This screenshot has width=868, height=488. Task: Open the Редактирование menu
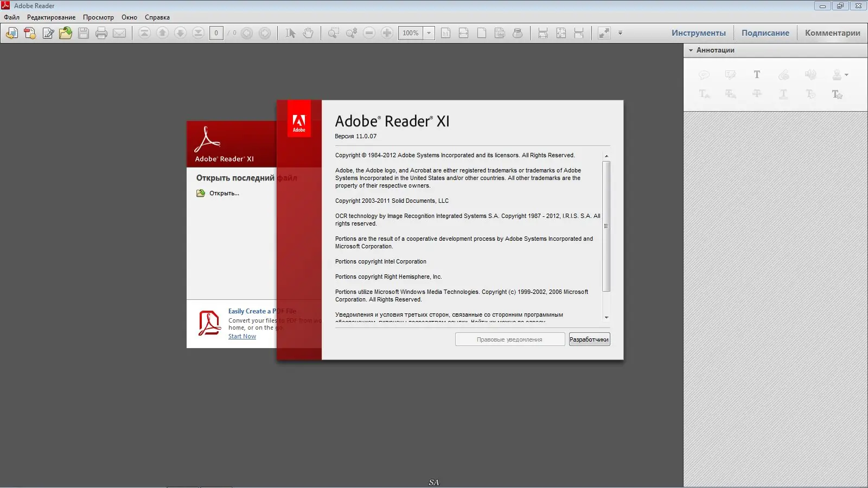point(52,17)
